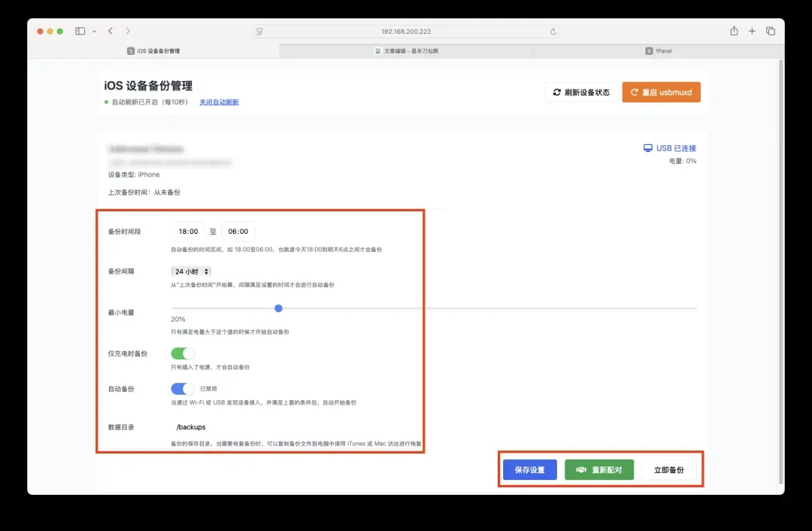Toggle the 自动备份 switch

click(x=183, y=389)
